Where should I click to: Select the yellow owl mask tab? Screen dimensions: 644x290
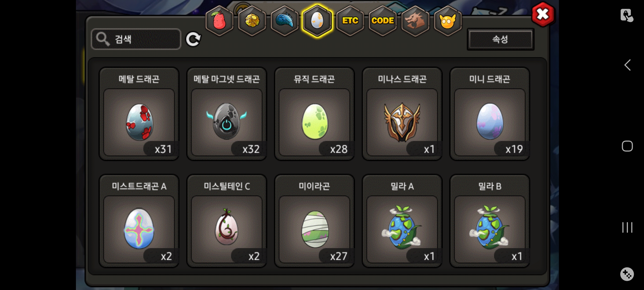click(x=448, y=21)
